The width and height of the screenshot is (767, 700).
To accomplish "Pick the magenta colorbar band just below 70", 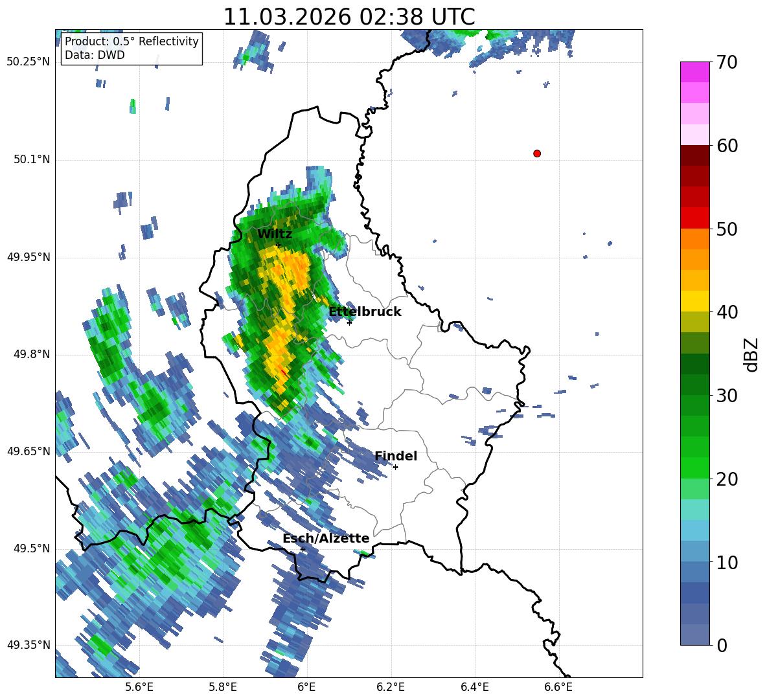I will pos(694,73).
